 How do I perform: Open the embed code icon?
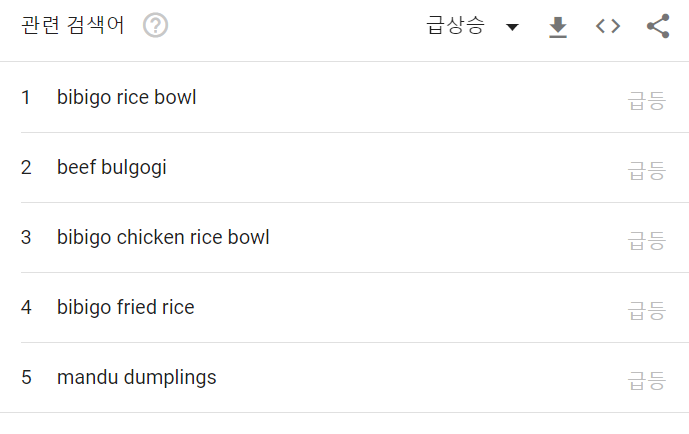608,26
